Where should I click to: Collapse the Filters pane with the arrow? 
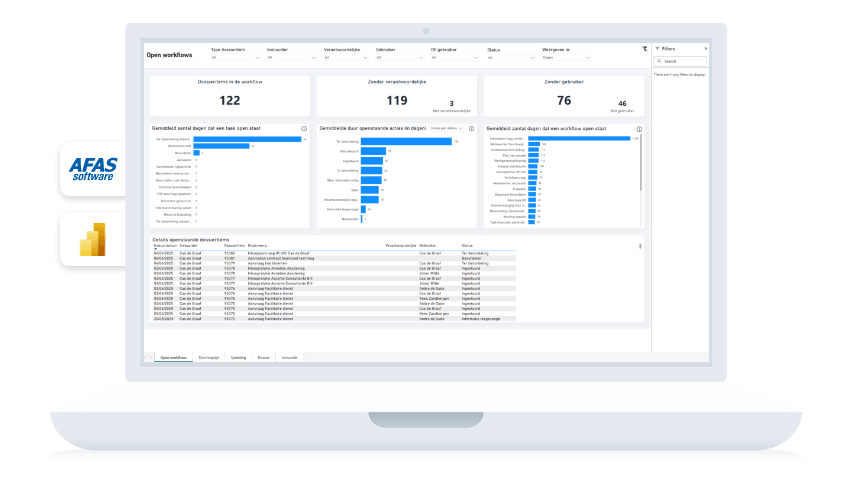[706, 48]
